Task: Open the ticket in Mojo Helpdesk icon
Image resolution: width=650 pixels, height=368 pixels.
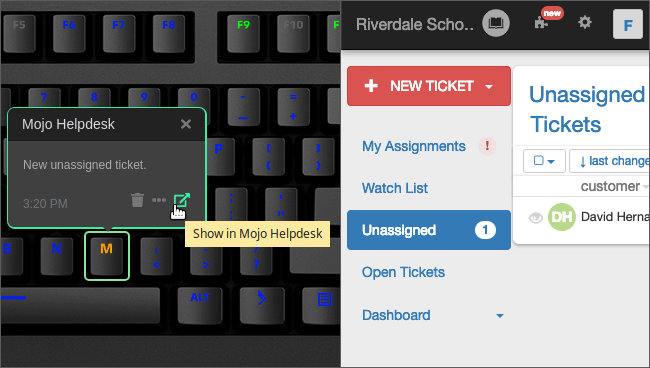Action: pyautogui.click(x=182, y=200)
